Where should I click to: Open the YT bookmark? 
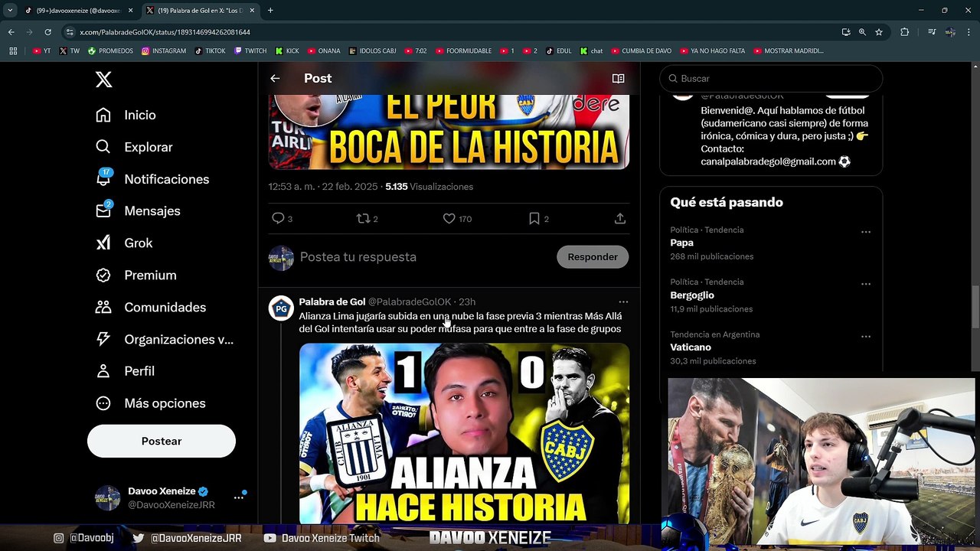42,51
